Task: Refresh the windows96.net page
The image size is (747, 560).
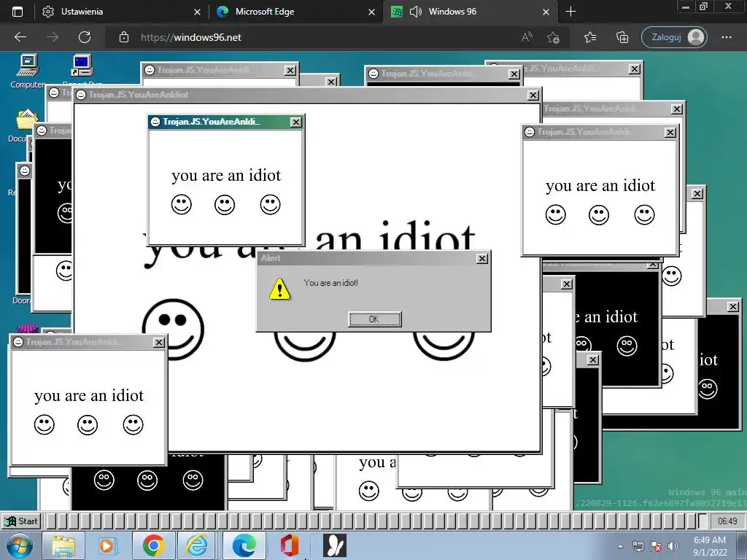Action: pos(85,37)
